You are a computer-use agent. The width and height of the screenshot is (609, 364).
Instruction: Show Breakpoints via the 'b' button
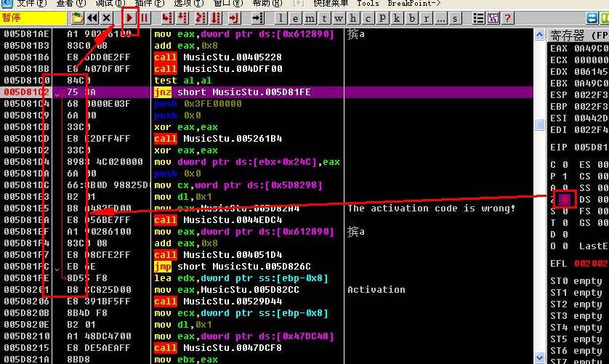(x=412, y=18)
